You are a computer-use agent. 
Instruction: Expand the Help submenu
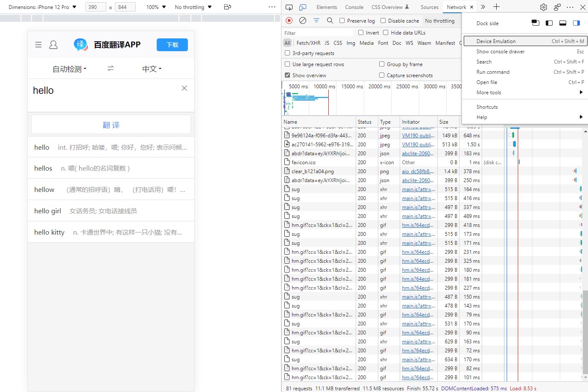525,117
